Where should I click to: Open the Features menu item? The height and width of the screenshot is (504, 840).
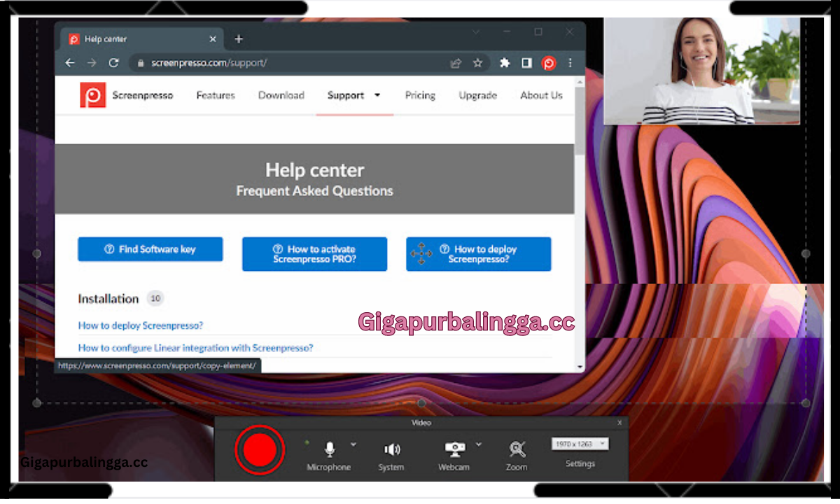216,95
